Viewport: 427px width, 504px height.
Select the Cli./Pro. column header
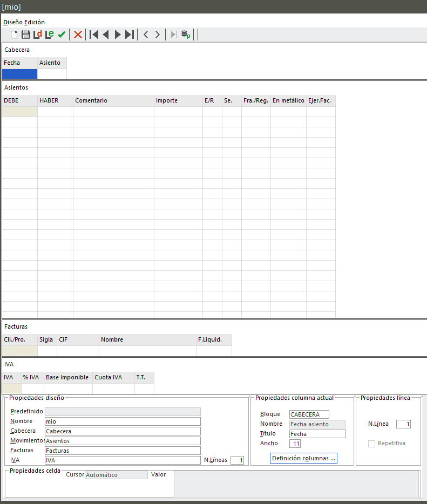(x=19, y=340)
